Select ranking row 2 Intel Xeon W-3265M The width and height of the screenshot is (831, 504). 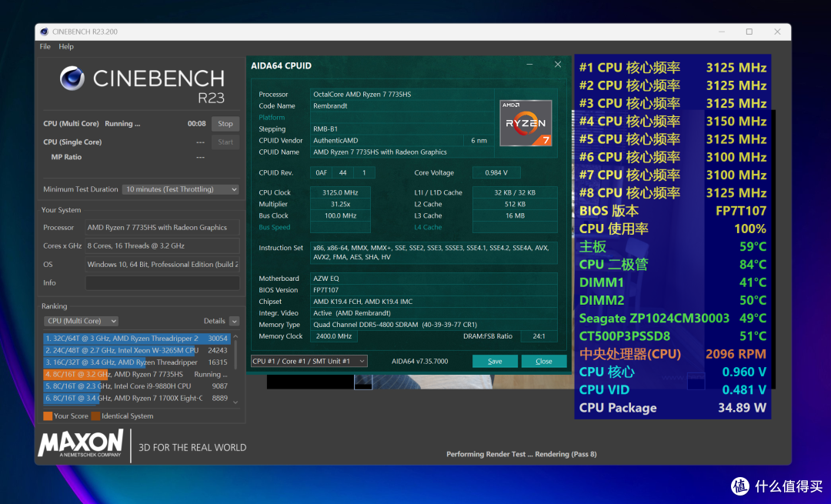(x=137, y=350)
